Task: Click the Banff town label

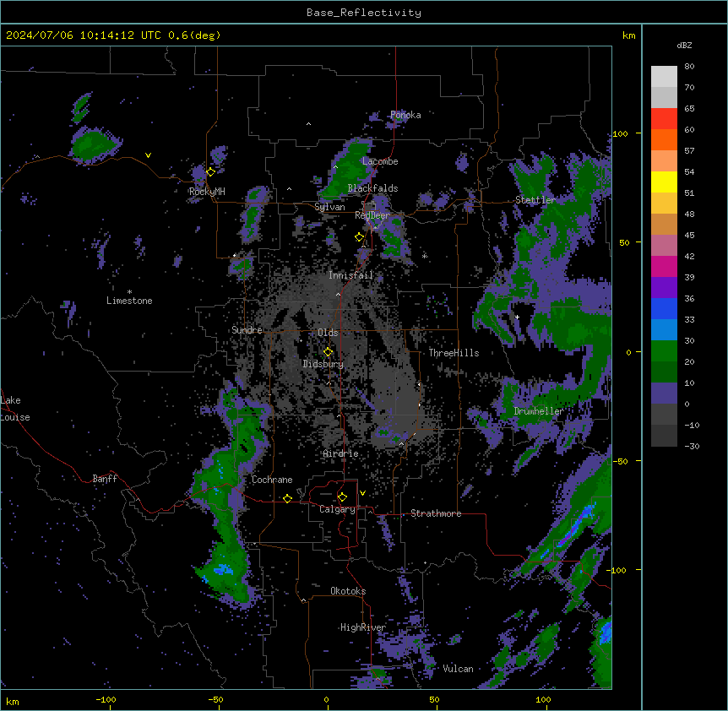Action: pyautogui.click(x=105, y=479)
